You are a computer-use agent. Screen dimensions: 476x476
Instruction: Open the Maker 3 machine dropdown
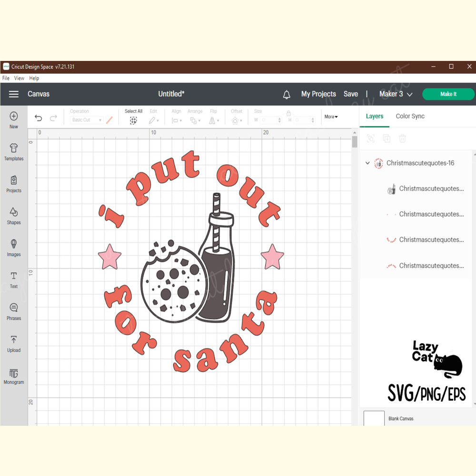(x=396, y=94)
